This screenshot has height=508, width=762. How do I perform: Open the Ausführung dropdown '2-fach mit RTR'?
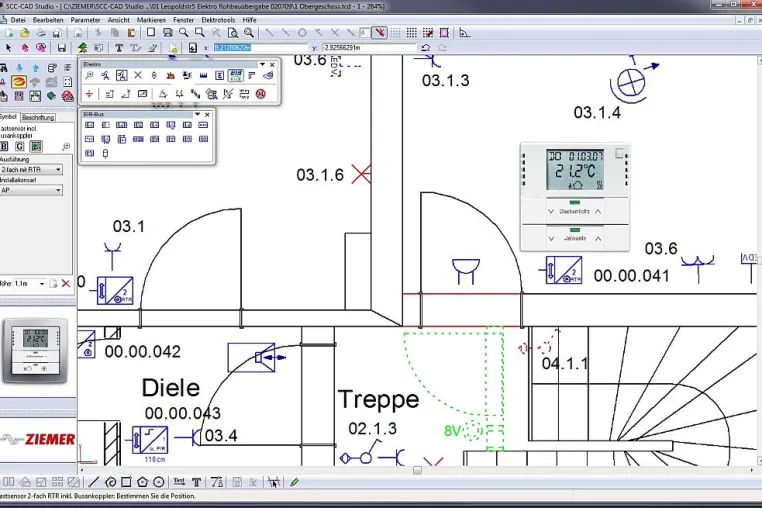31,170
